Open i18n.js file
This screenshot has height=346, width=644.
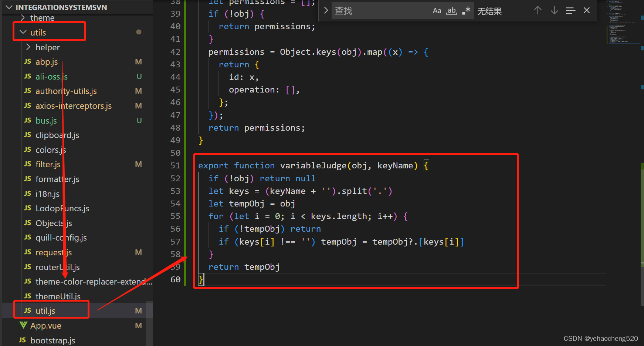coord(47,194)
